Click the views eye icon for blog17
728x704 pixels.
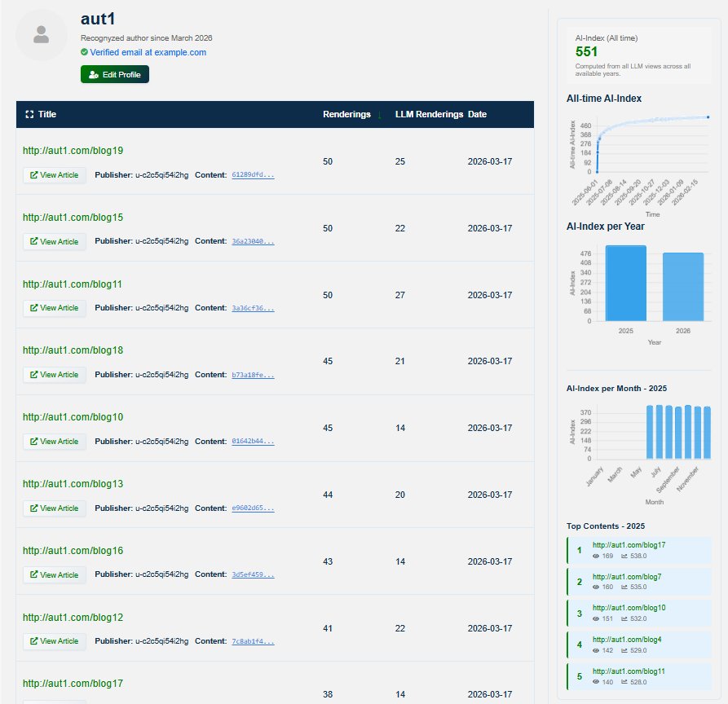[x=596, y=556]
